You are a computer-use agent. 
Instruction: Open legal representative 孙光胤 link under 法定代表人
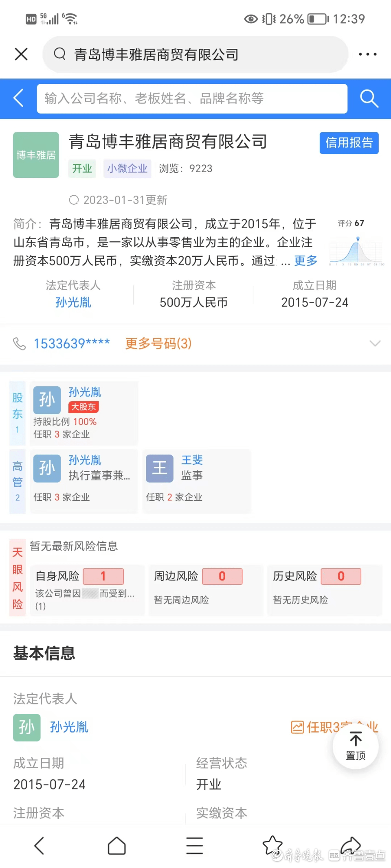pyautogui.click(x=73, y=302)
